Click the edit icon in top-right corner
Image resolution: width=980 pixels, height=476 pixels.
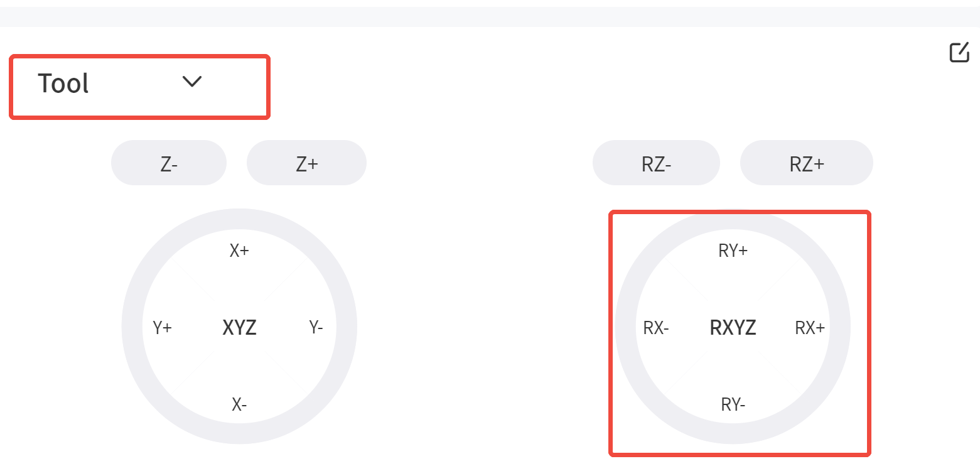(959, 52)
